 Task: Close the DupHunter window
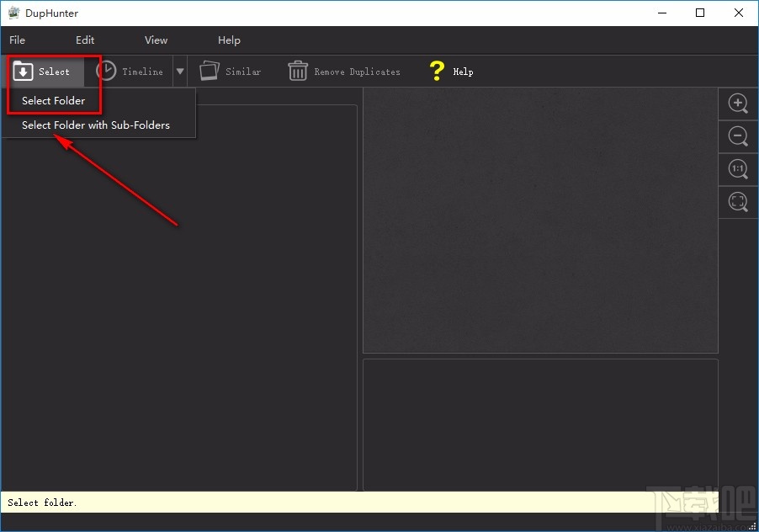[738, 13]
